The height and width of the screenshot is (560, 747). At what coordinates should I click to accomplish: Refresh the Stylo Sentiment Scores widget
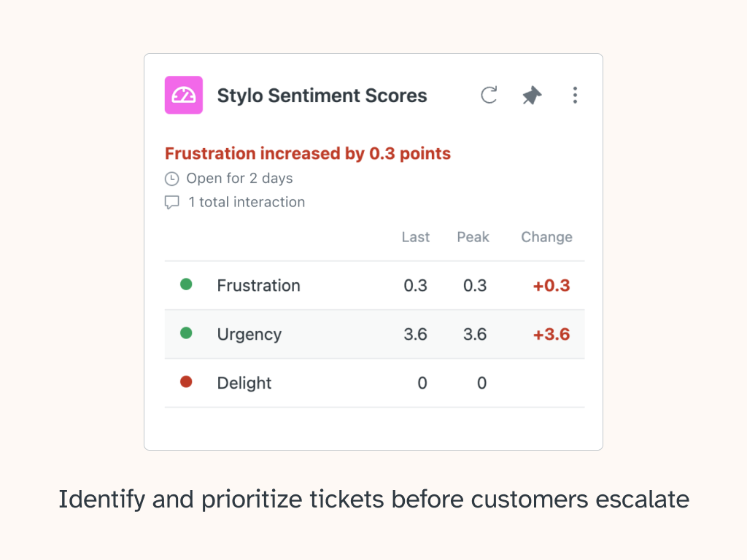coord(488,95)
